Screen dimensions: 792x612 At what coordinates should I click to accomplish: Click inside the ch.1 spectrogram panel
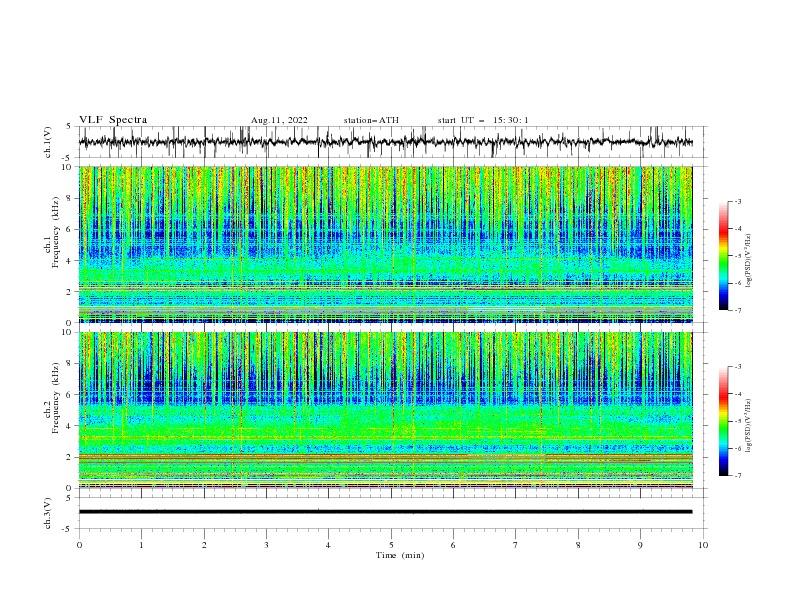pos(386,244)
